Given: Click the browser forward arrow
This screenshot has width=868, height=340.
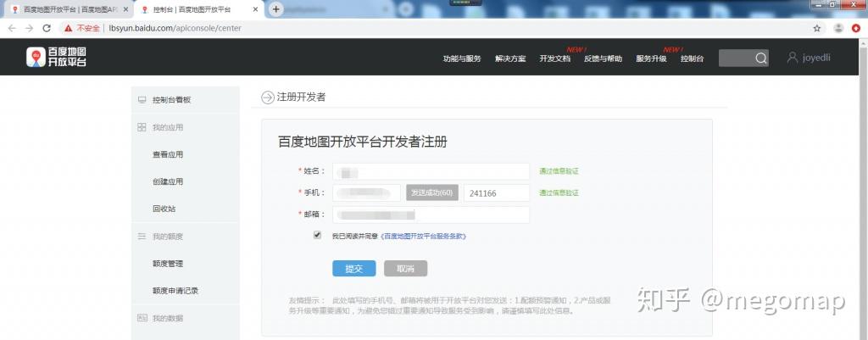Looking at the screenshot, I should pos(30,28).
